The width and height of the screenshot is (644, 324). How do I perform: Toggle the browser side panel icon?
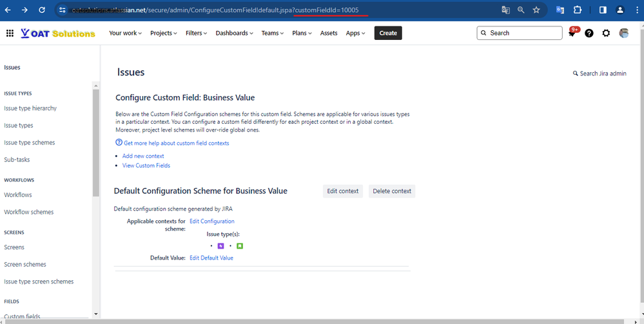[603, 10]
